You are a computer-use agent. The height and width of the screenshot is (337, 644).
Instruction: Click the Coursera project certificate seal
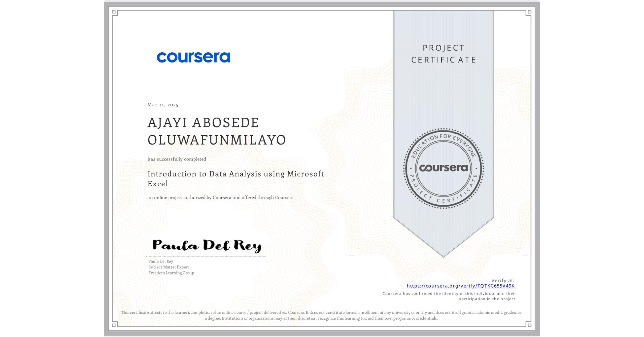(443, 168)
